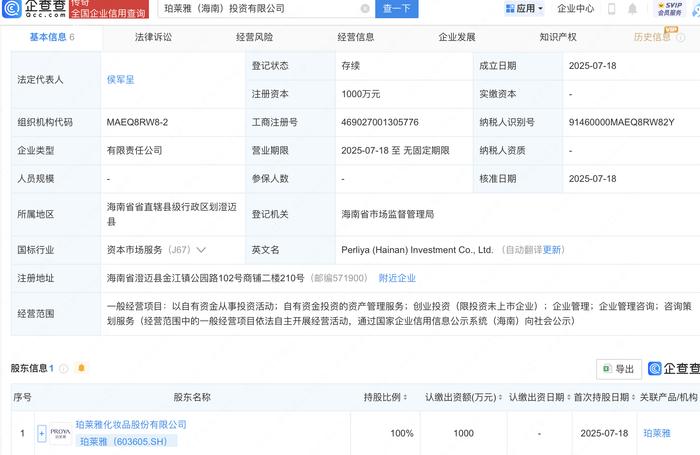Viewport: 700px width, 455px height.
Task: Switch to the 知识产权 tab
Action: (558, 37)
